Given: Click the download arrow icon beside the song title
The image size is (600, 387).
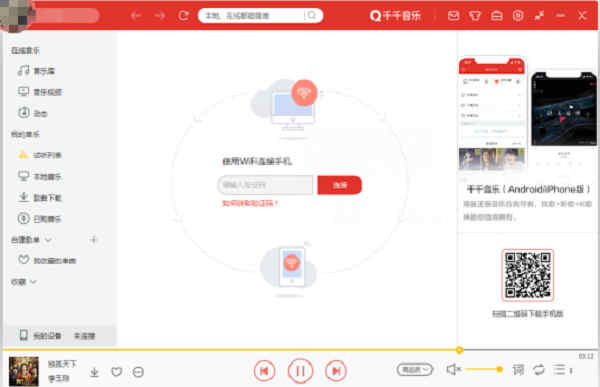Looking at the screenshot, I should [94, 372].
